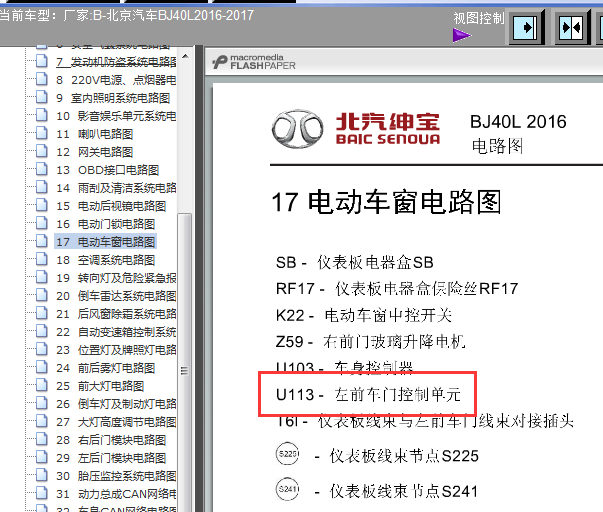Click the tree panel scroll-up arrow

tap(185, 56)
